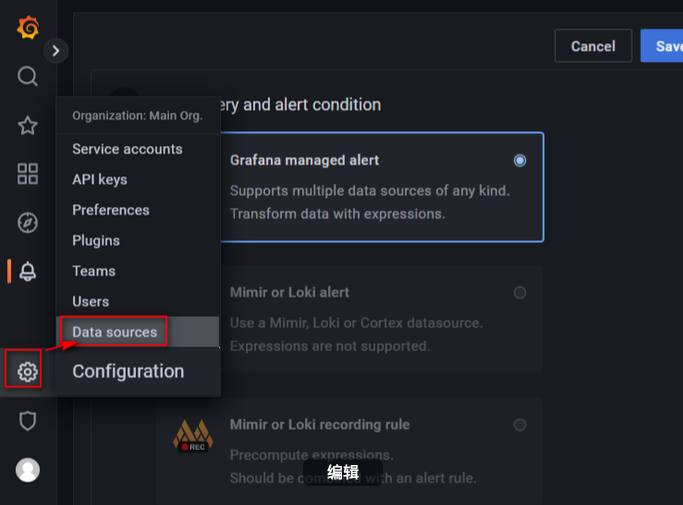Open Plugins from the menu
Image resolution: width=683 pixels, height=505 pixels.
96,241
